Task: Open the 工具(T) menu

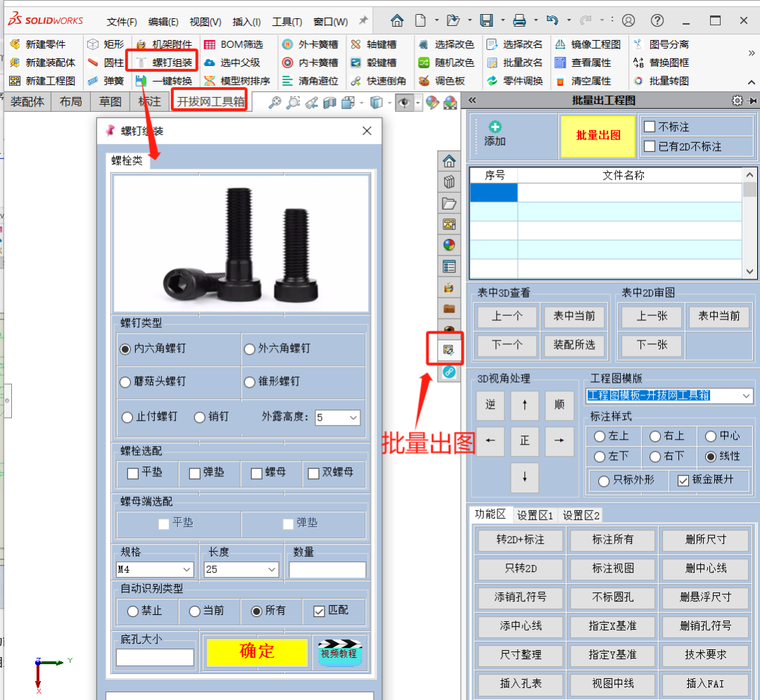Action: pos(287,22)
